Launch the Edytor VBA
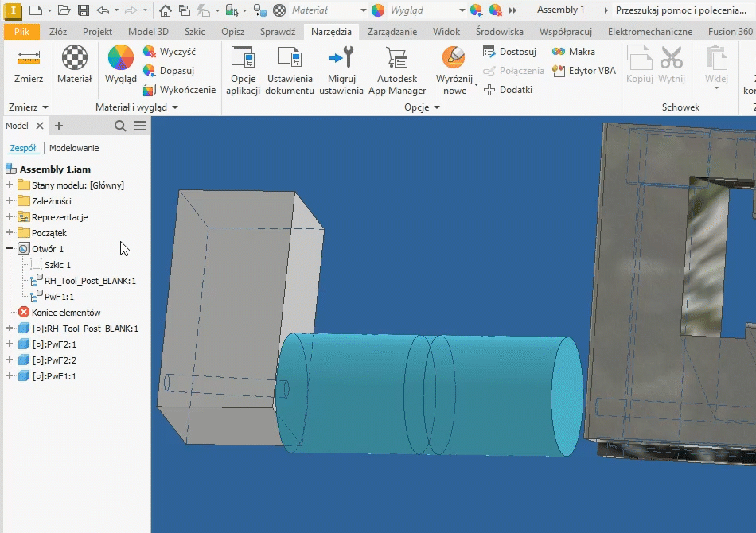The height and width of the screenshot is (533, 756). (x=584, y=70)
